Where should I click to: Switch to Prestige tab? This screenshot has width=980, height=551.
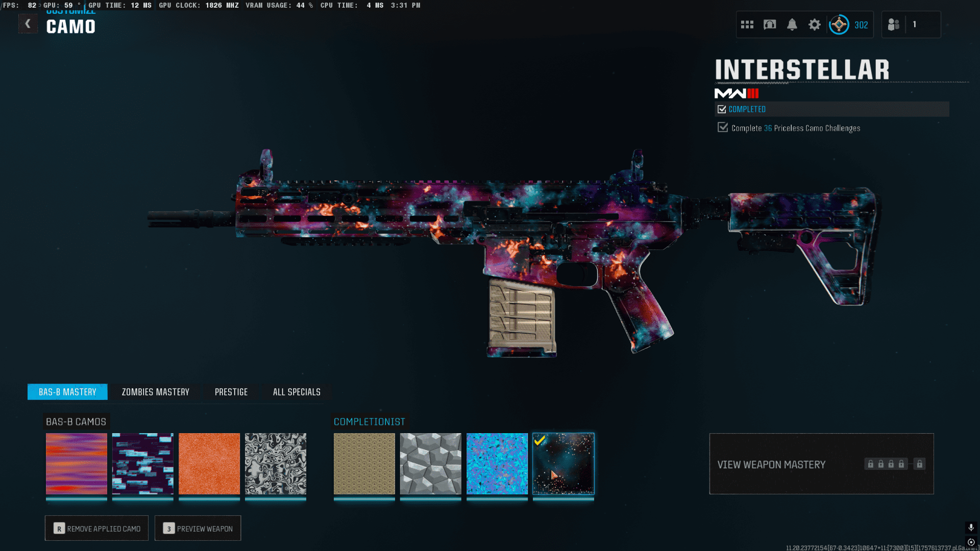(x=231, y=392)
